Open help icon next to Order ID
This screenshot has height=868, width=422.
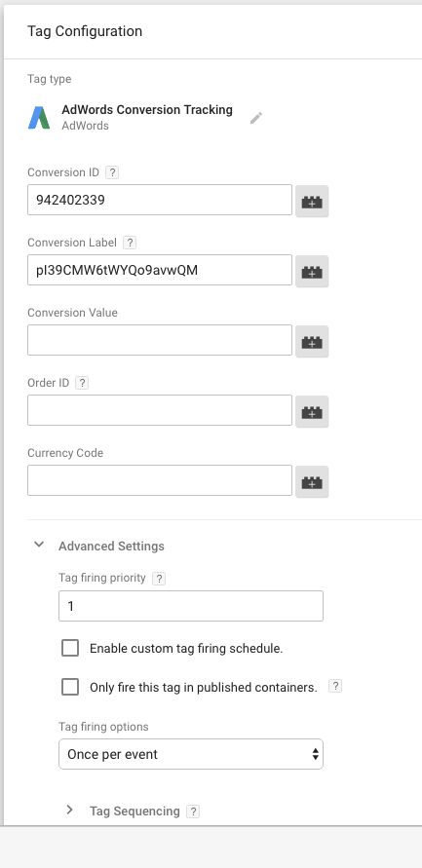click(x=82, y=383)
